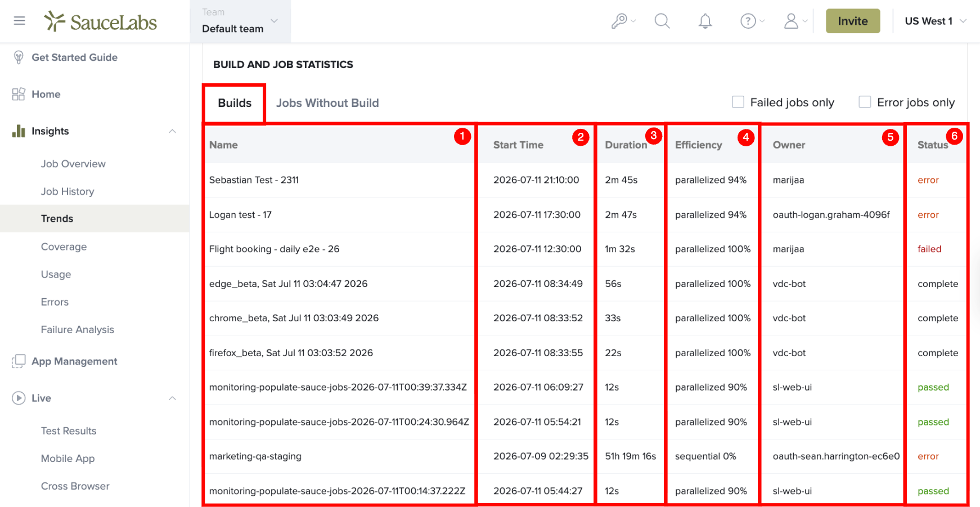The width and height of the screenshot is (980, 507).
Task: Open build chrome_beta, Sat Jul 11 03:03:49 2026
Action: pos(294,318)
